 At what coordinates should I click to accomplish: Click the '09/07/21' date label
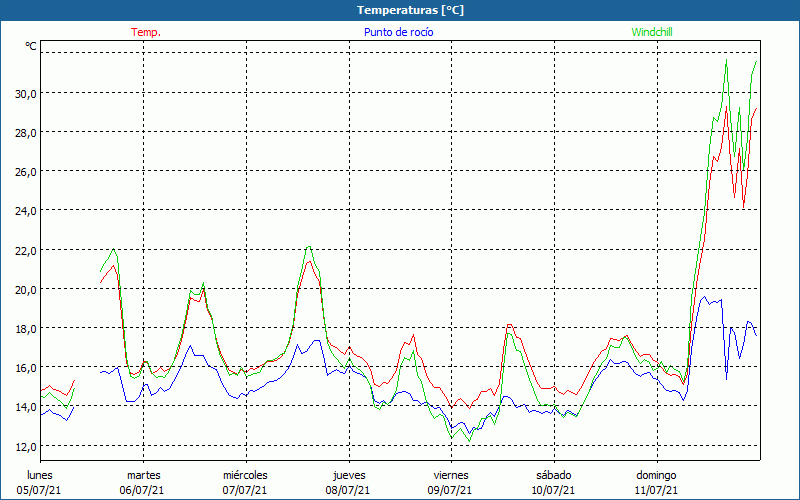(x=451, y=490)
